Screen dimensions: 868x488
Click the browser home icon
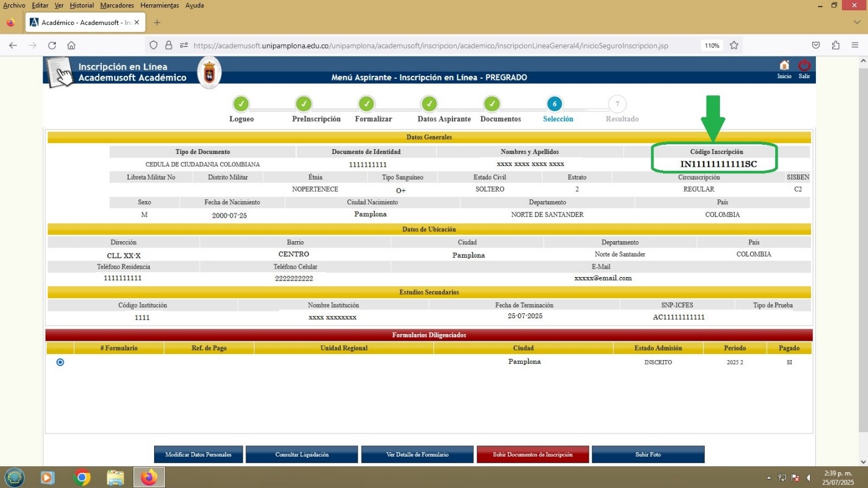[72, 45]
